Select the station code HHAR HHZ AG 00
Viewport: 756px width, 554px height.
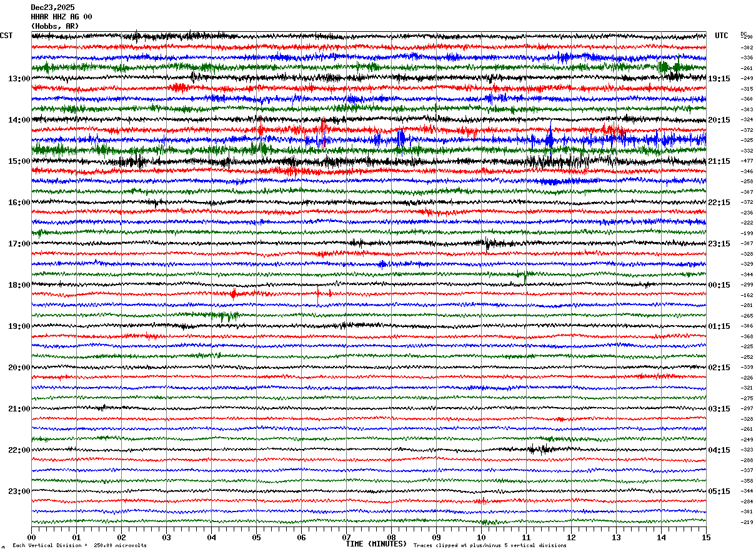click(x=61, y=17)
